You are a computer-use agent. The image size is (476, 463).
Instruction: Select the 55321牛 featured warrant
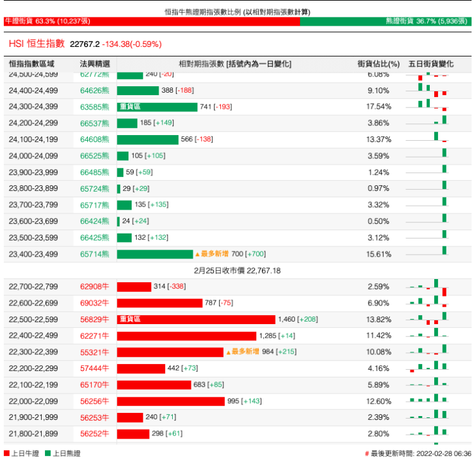(x=94, y=352)
